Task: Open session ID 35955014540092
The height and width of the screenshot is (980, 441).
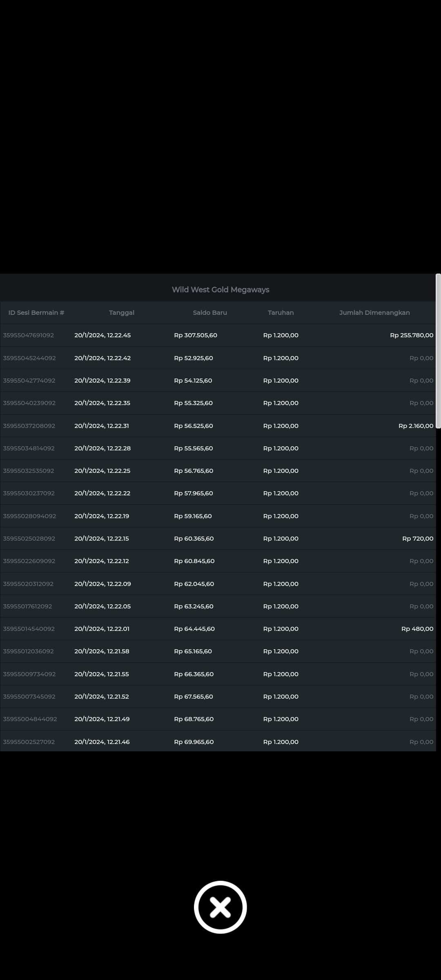Action: pos(29,628)
